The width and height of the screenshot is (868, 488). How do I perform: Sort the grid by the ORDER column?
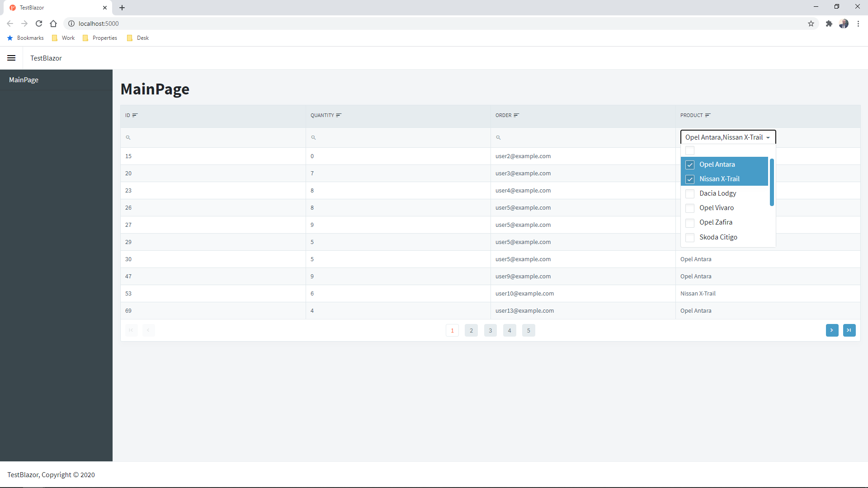pyautogui.click(x=517, y=115)
